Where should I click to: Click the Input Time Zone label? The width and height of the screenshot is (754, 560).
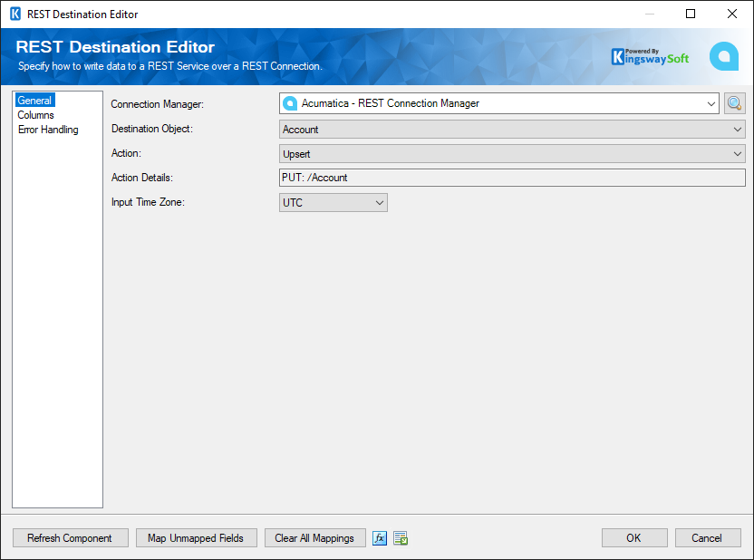pos(148,202)
